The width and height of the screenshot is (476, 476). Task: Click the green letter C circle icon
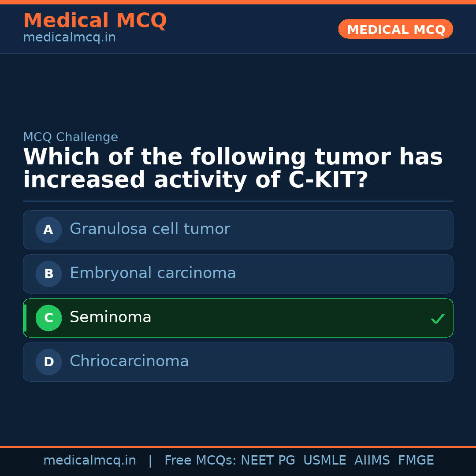click(48, 318)
